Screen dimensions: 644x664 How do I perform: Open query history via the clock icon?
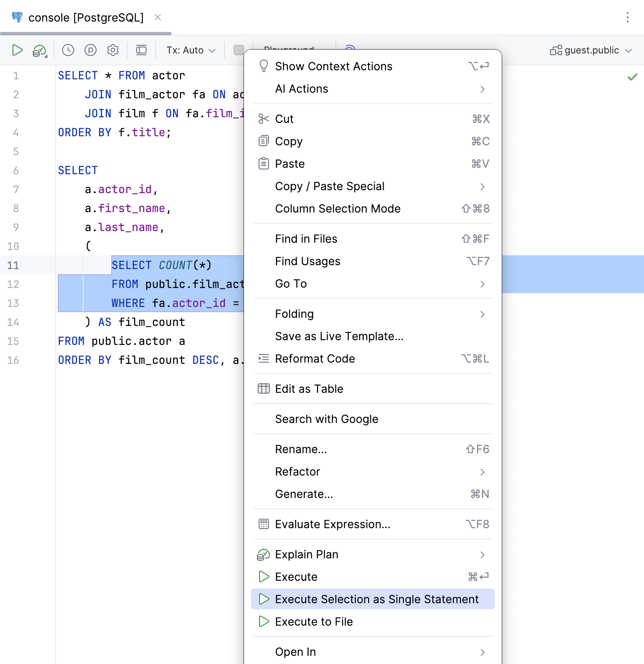point(68,50)
